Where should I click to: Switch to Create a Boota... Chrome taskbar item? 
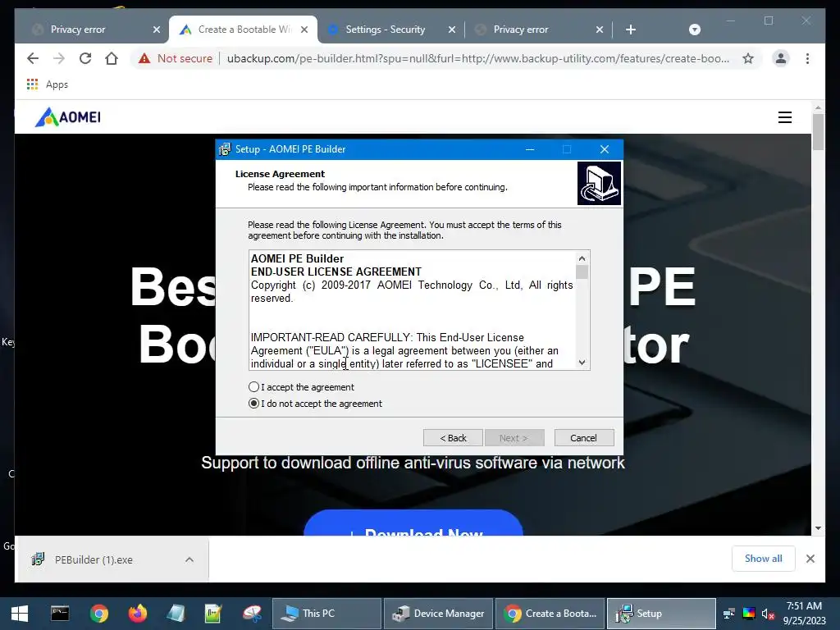coord(550,614)
